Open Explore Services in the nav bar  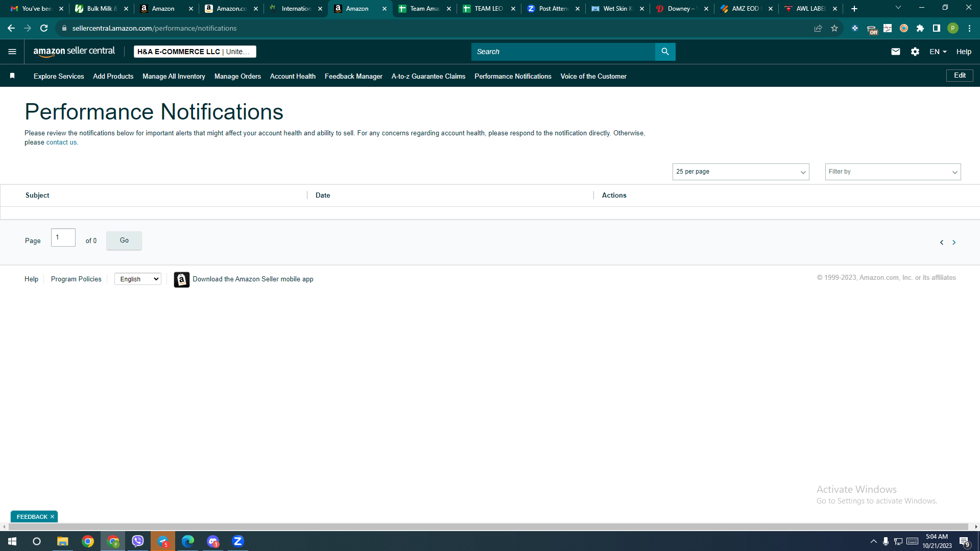(59, 76)
